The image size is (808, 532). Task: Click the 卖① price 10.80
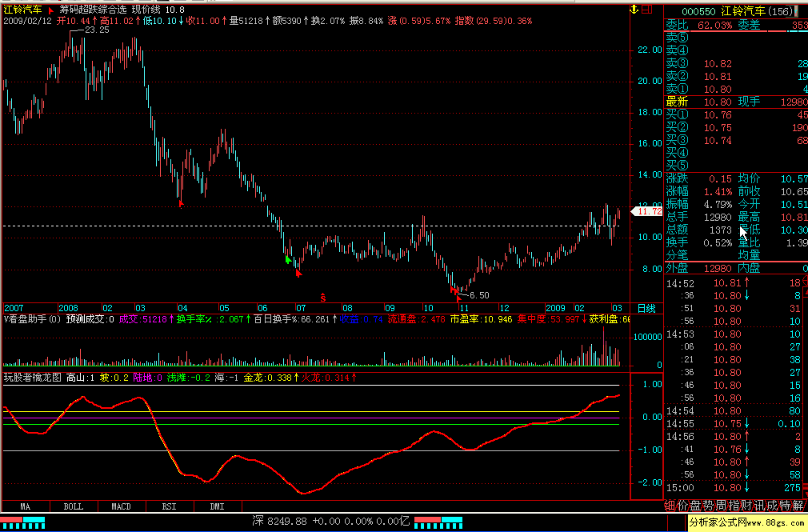click(x=718, y=89)
